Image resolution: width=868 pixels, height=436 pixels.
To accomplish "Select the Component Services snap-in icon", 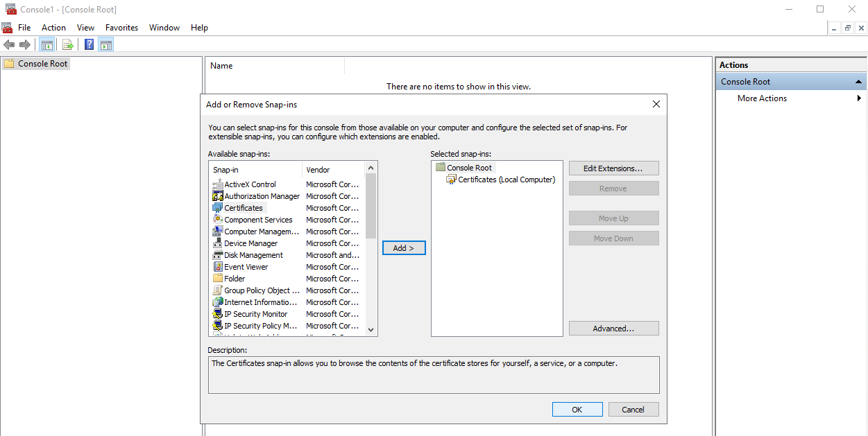I will pos(218,220).
